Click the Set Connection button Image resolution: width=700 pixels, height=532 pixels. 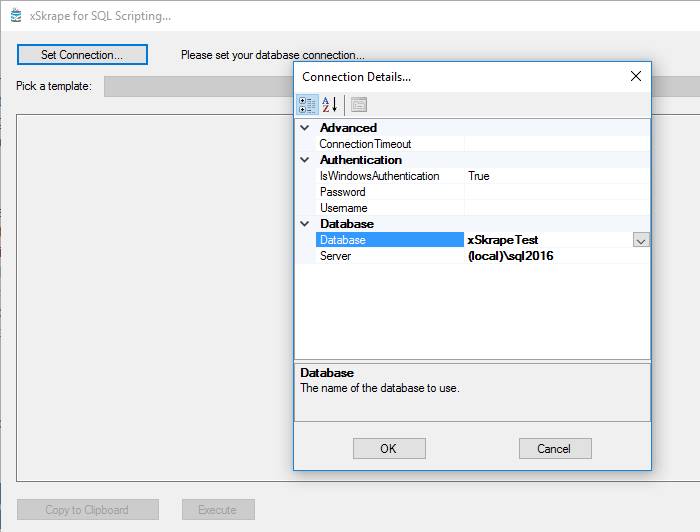tap(82, 54)
